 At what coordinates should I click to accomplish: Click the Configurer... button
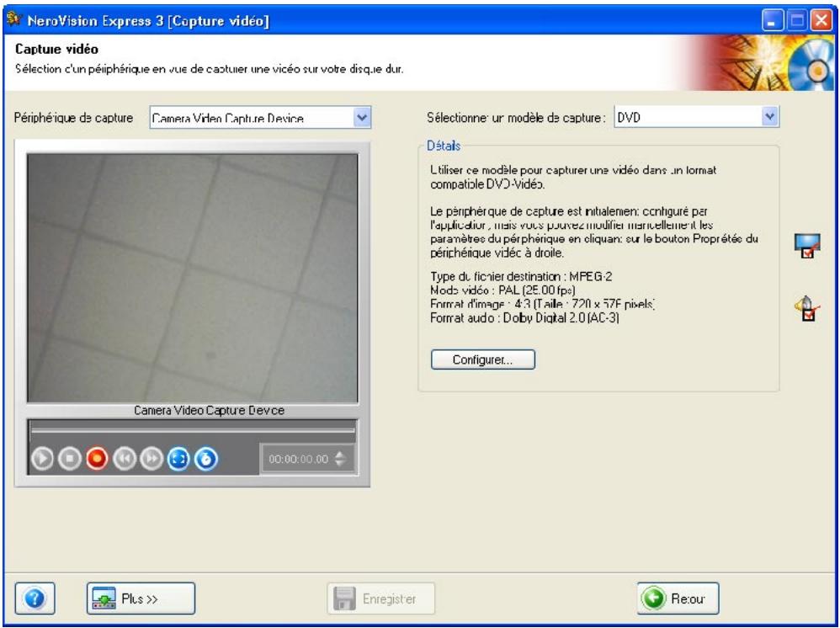[482, 359]
